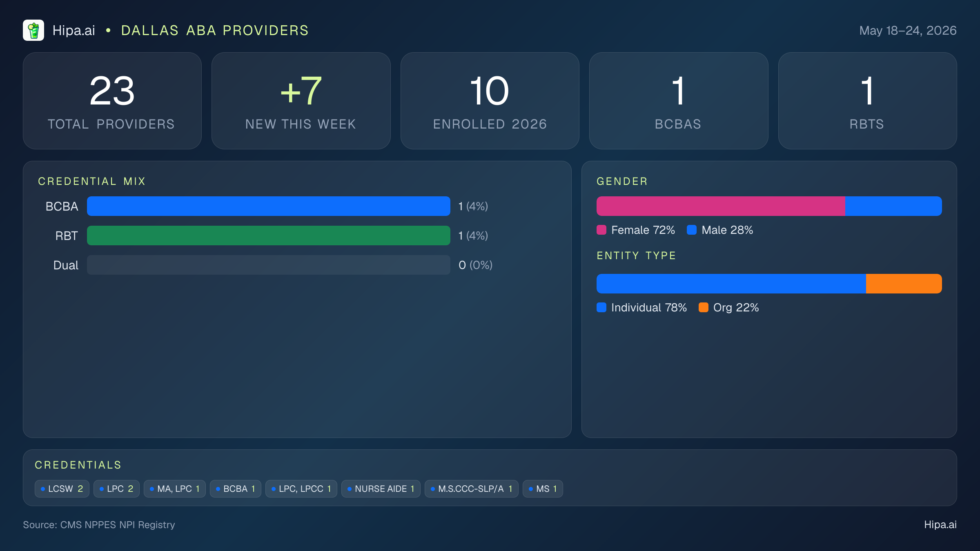Click the Individual 78% legend label
Viewport: 980px width, 551px height.
[649, 308]
